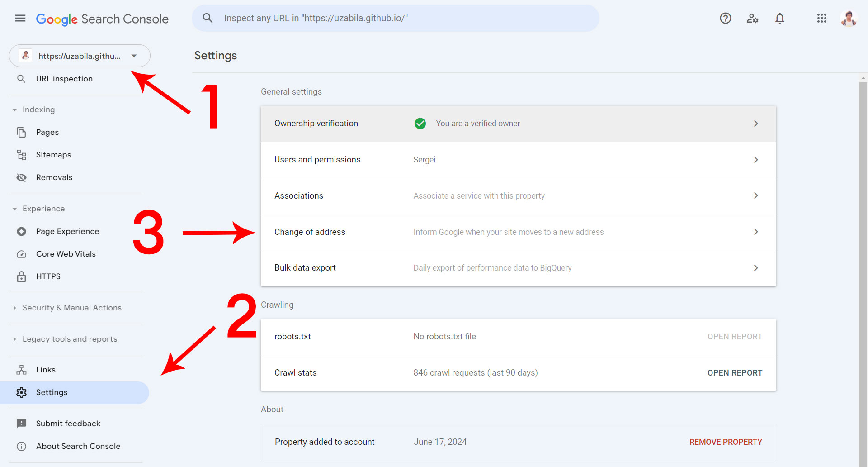Open the Removals tool

click(54, 177)
